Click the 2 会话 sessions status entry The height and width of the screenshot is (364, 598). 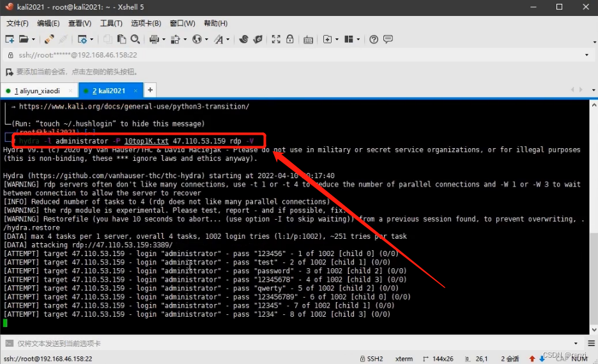[510, 359]
